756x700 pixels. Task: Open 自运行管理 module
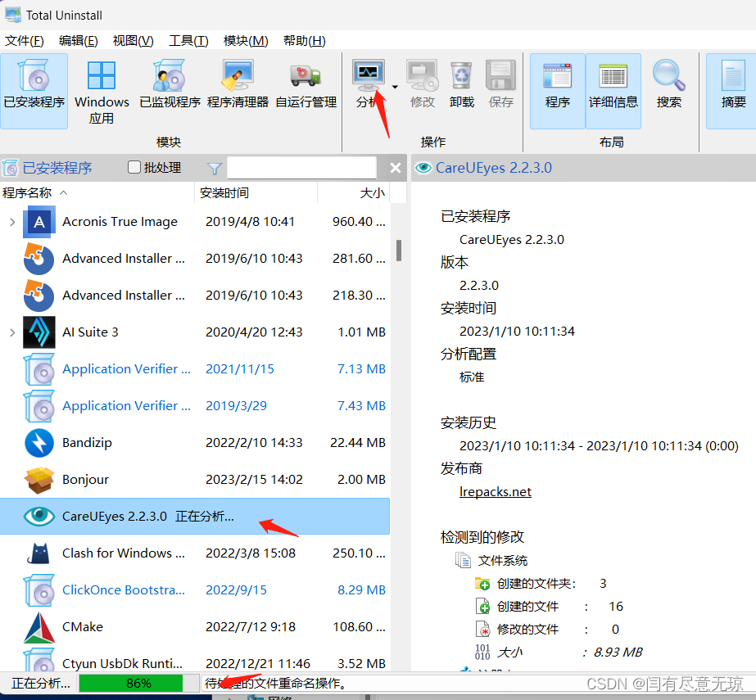tap(306, 90)
